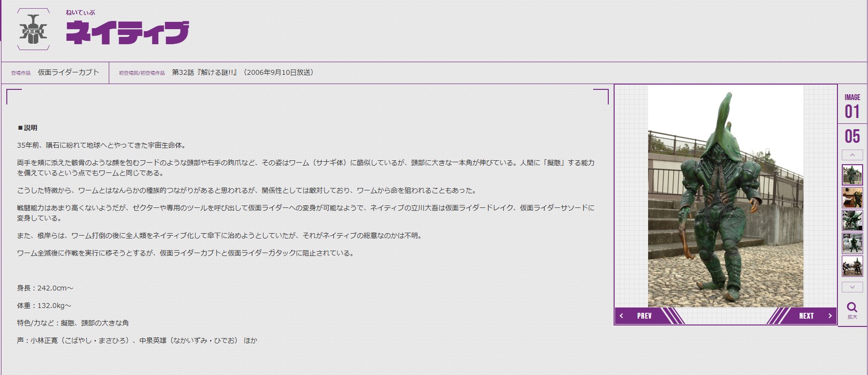Click the right arrow icon beside NEXT
The image size is (868, 375).
coord(830,316)
